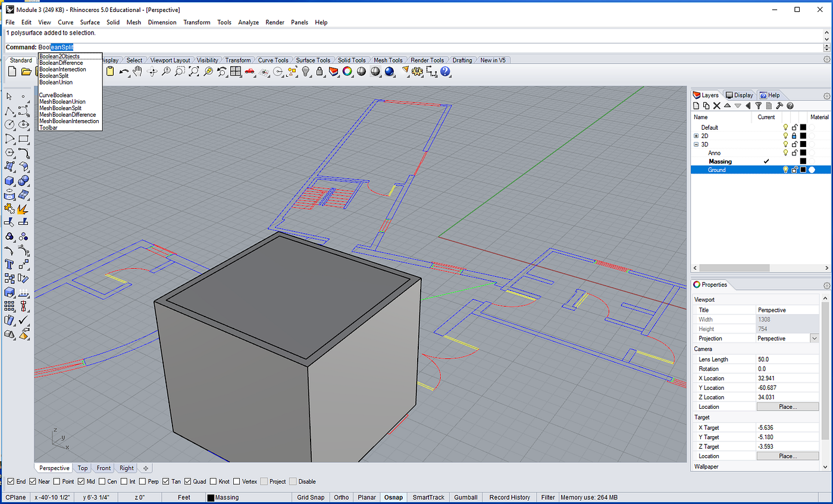This screenshot has width=833, height=504.
Task: Click the Camera Location Place button
Action: [788, 407]
